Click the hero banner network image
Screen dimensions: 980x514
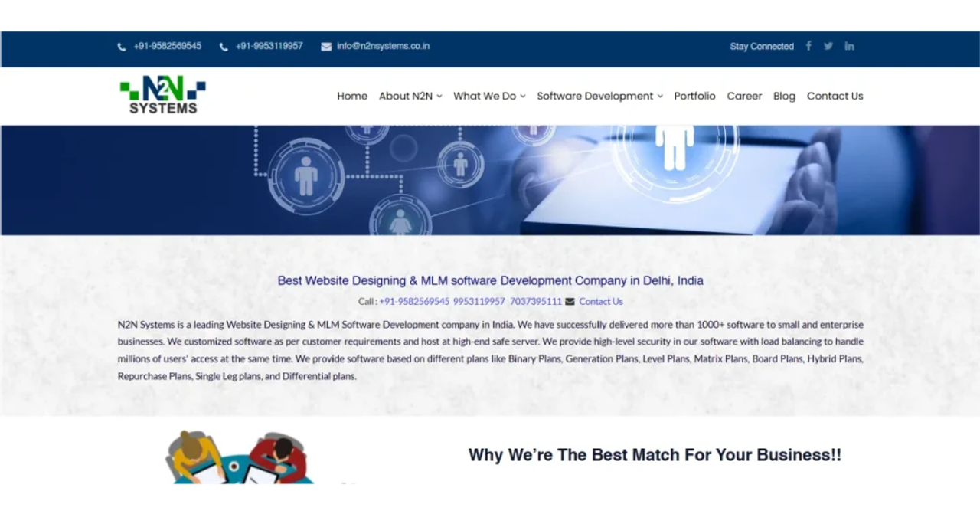click(490, 180)
